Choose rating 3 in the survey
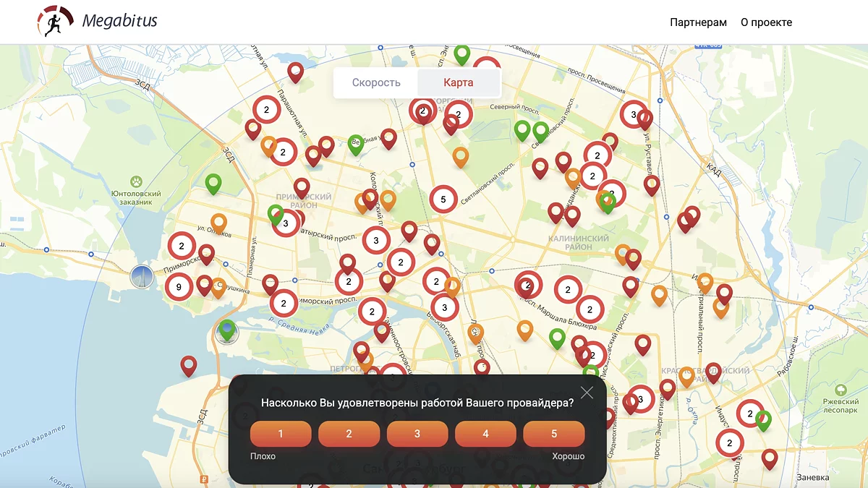This screenshot has height=488, width=868. [417, 434]
